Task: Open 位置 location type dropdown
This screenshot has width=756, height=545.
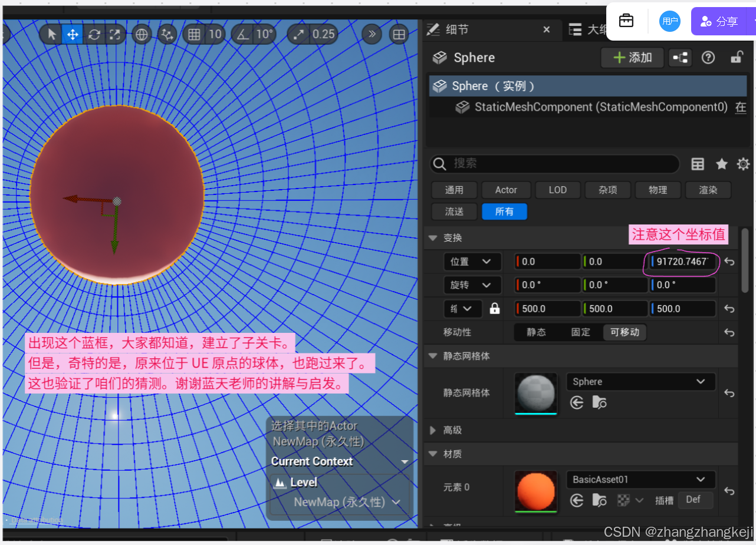Action: [472, 262]
